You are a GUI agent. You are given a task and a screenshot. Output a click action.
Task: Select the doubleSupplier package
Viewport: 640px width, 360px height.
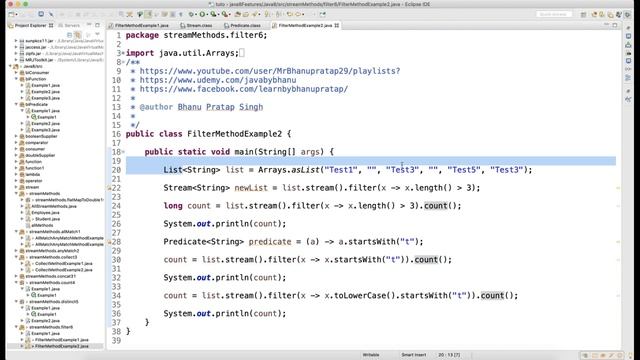click(37, 156)
